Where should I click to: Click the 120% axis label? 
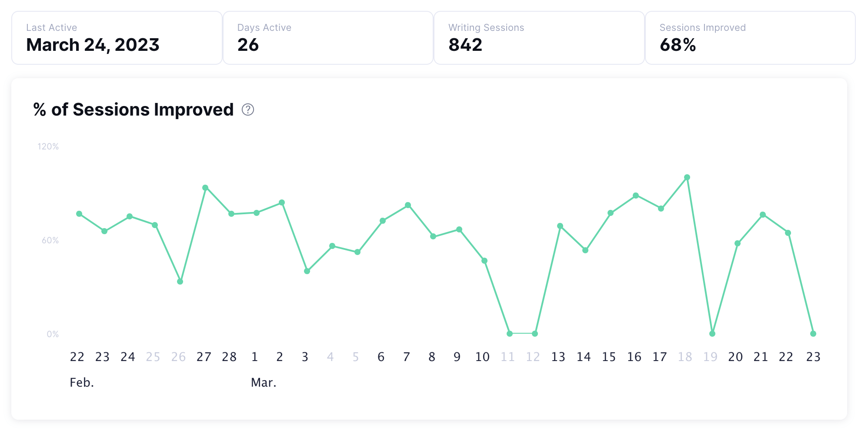tap(49, 146)
